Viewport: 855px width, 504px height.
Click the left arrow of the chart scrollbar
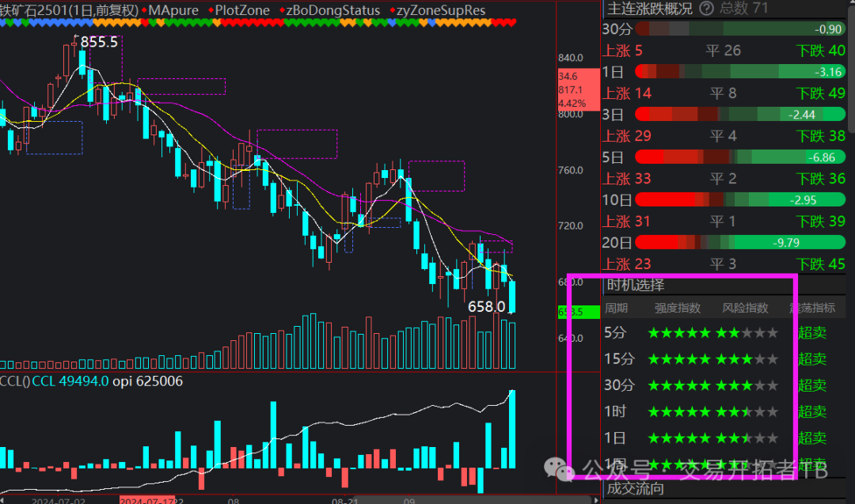[2, 499]
